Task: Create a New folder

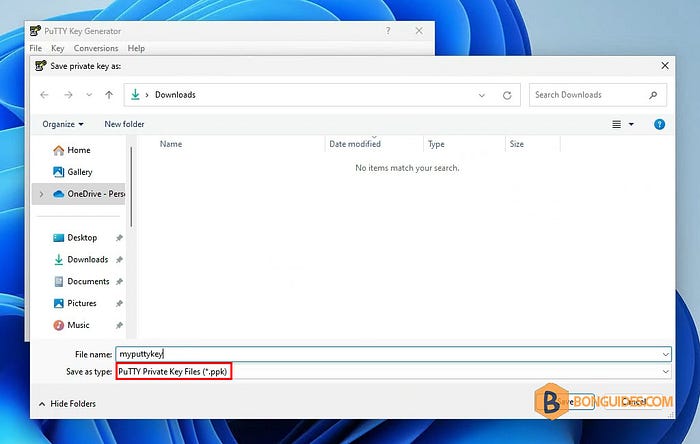Action: pos(124,124)
